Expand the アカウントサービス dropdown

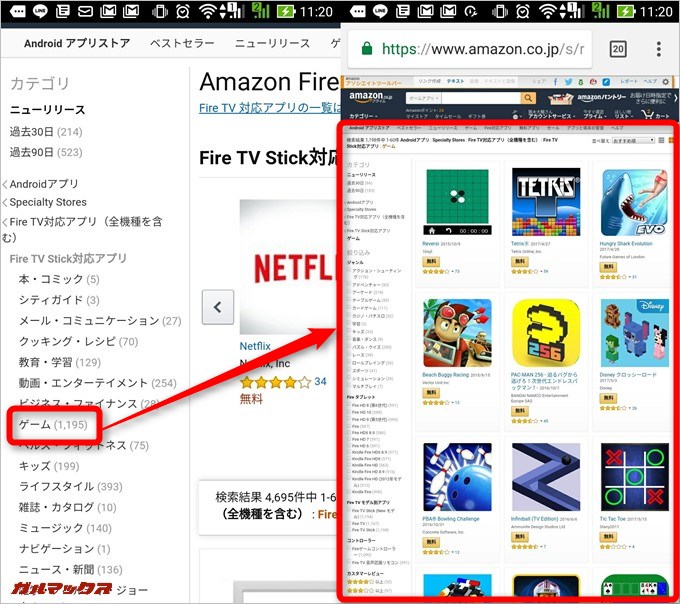[x=551, y=116]
